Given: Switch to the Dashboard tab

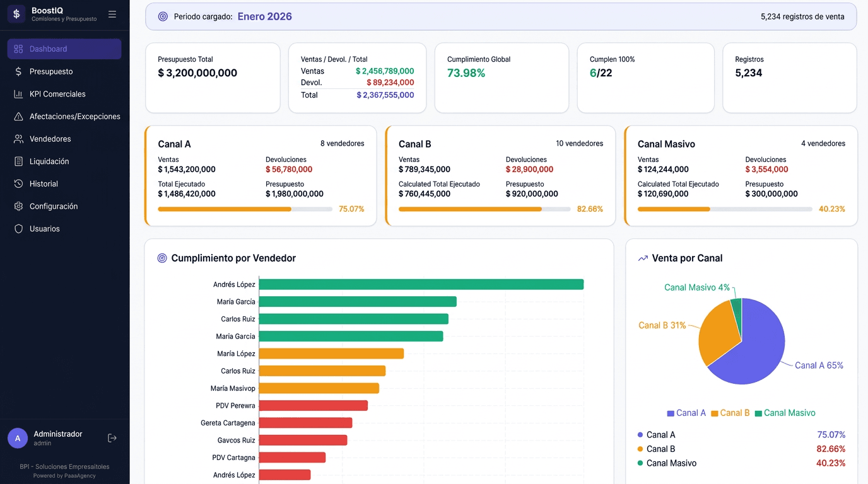Looking at the screenshot, I should [x=49, y=49].
